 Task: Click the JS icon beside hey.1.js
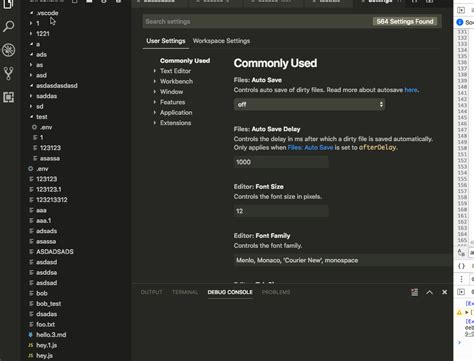[31, 345]
